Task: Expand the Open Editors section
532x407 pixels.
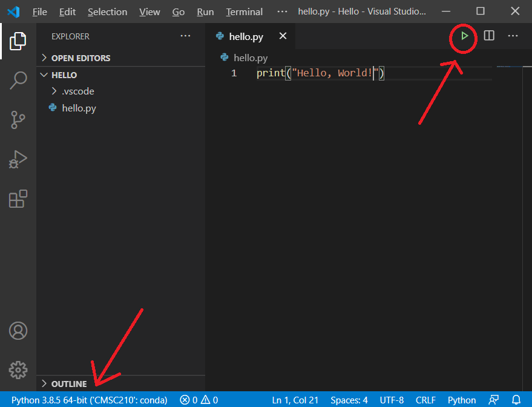Action: [121, 58]
